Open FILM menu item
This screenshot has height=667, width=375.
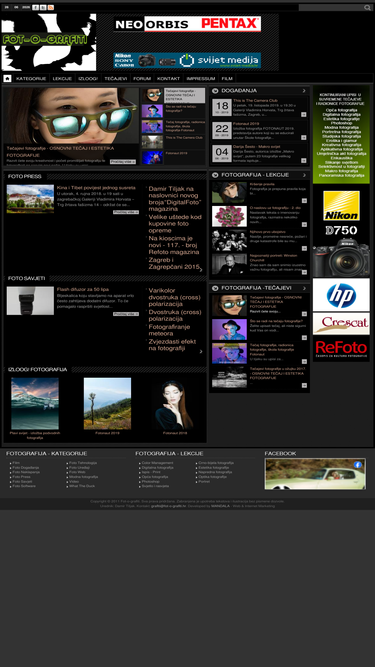pos(227,79)
